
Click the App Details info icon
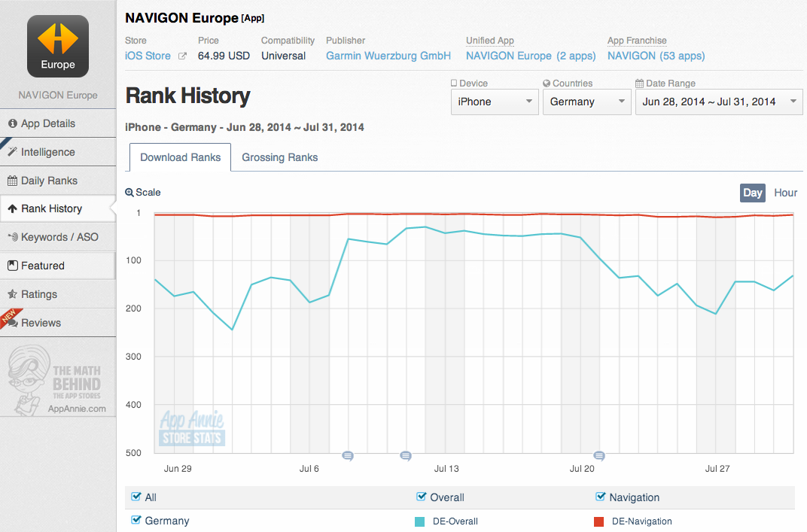tap(12, 123)
